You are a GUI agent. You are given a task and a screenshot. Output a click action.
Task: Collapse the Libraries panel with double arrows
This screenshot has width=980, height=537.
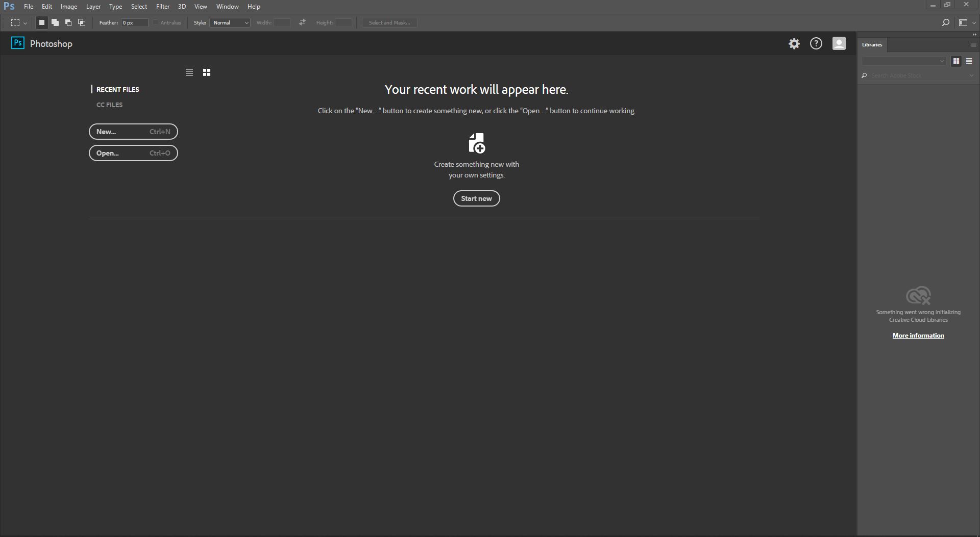(974, 35)
